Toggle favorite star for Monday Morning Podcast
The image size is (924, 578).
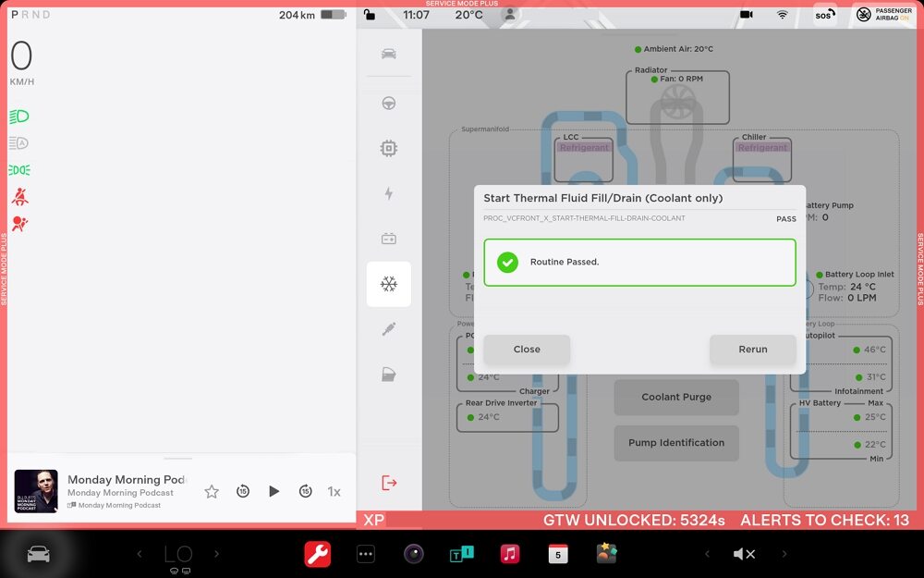(x=212, y=492)
